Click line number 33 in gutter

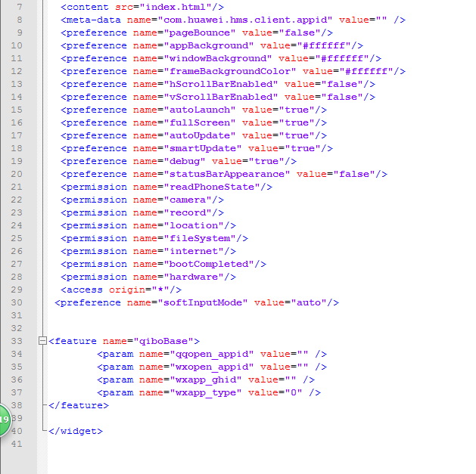tap(17, 341)
